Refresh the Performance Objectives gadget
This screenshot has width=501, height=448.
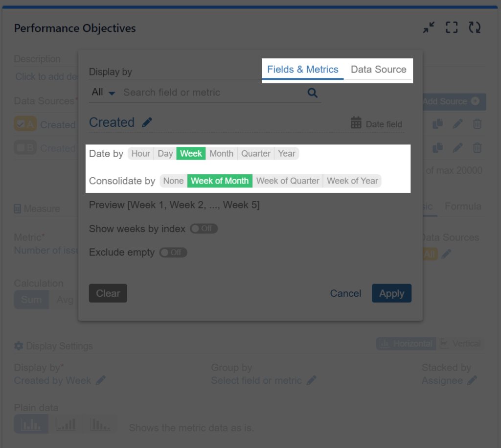coord(474,27)
